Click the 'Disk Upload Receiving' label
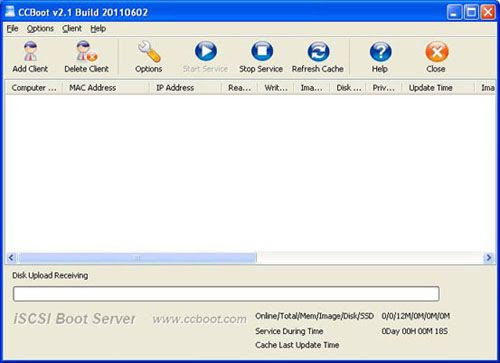Screen dimensions: 500x363 tap(50, 275)
